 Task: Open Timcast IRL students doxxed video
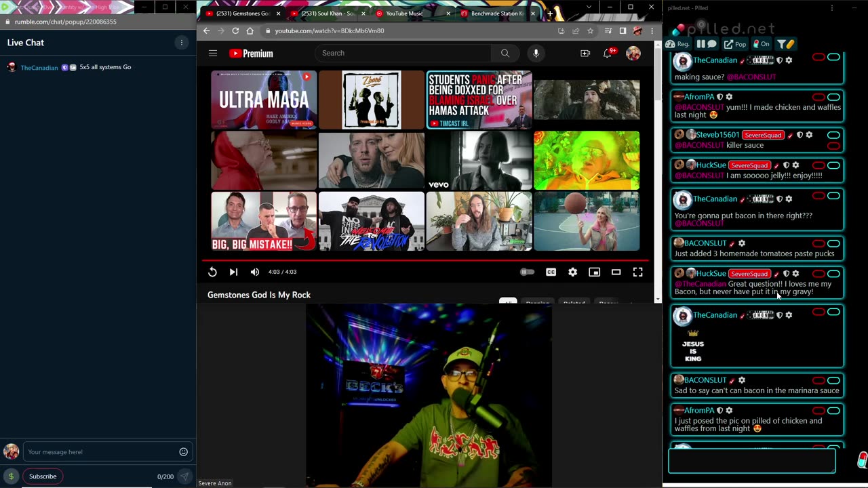point(479,100)
